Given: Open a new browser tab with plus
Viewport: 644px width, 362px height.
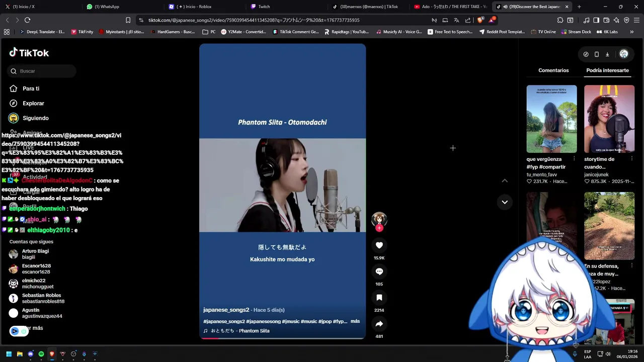Looking at the screenshot, I should [579, 7].
